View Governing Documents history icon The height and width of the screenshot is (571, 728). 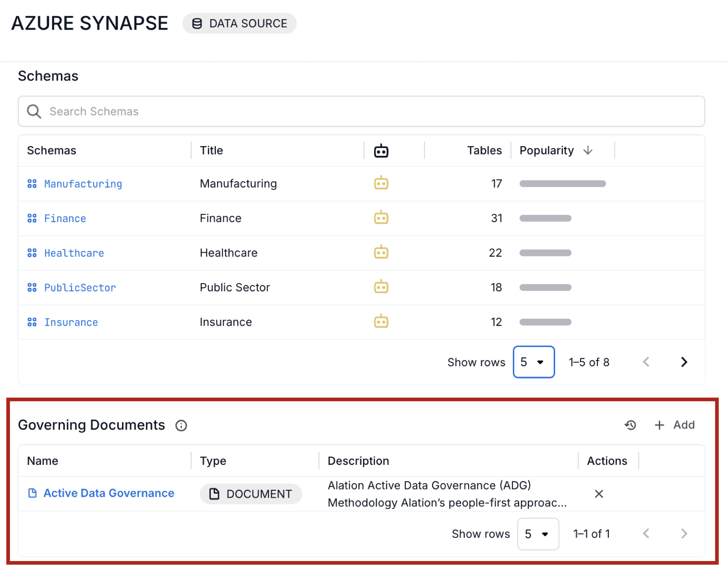coord(630,425)
